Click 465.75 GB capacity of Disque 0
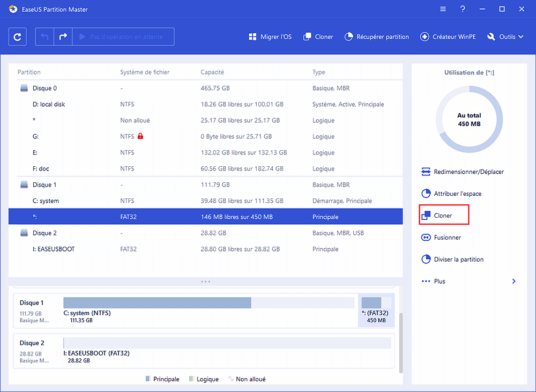 215,88
